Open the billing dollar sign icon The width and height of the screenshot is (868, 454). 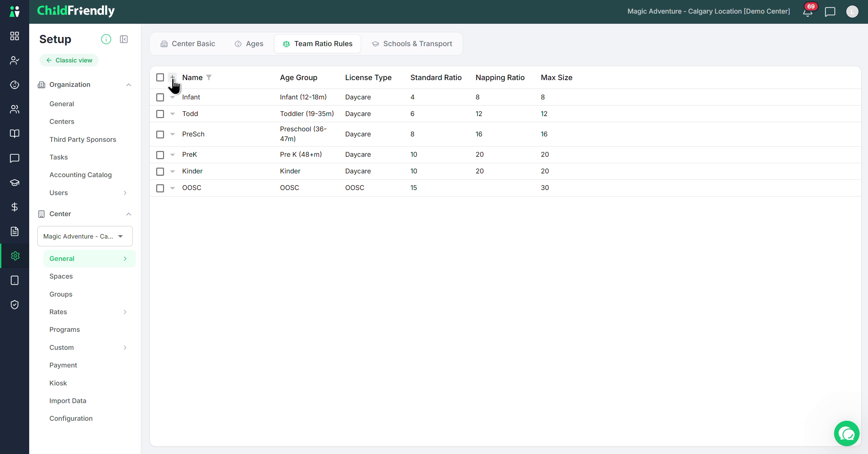click(15, 207)
